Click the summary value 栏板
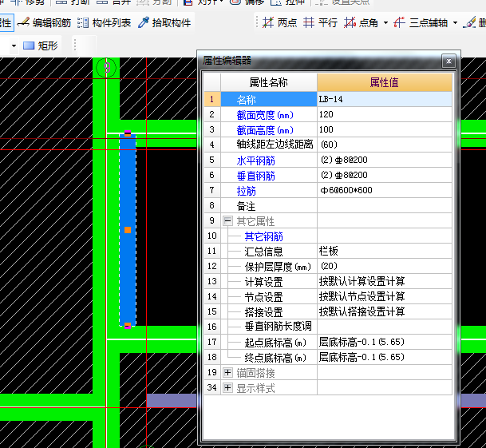 coord(385,251)
